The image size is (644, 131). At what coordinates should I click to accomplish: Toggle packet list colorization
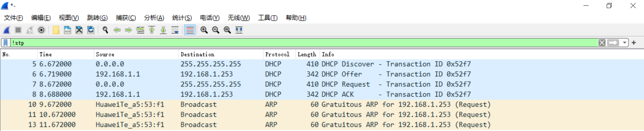coord(190,30)
